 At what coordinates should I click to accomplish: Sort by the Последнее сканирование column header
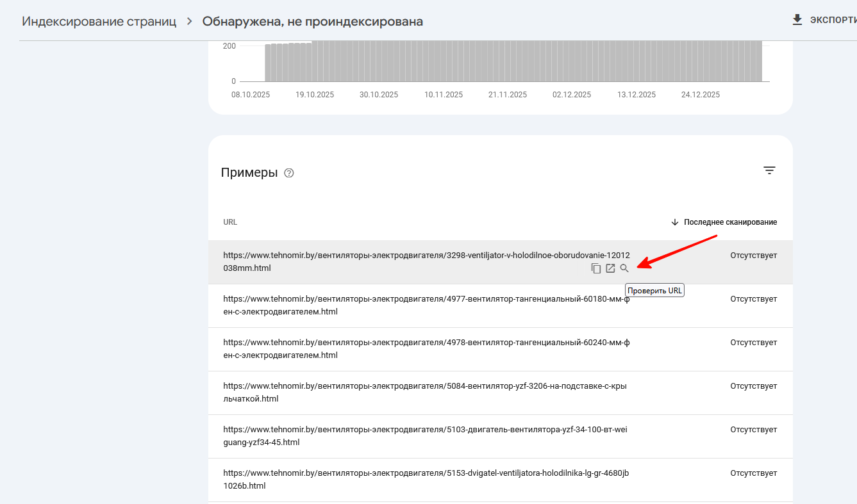(730, 222)
